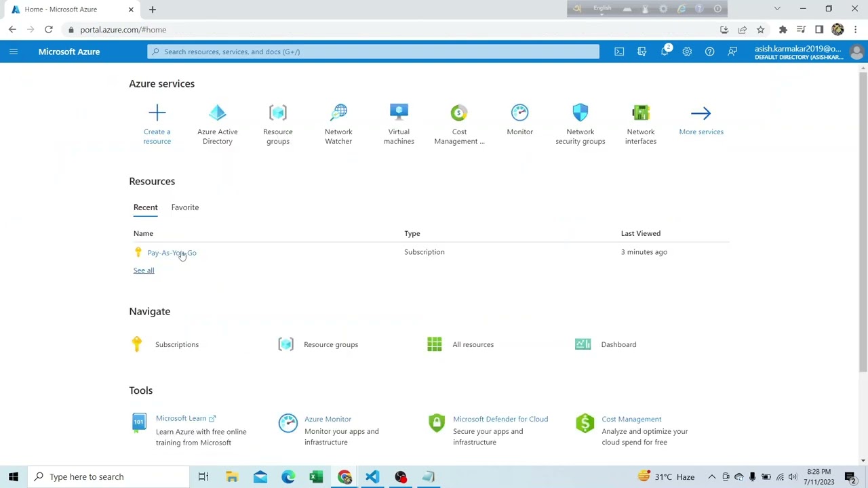Image resolution: width=868 pixels, height=488 pixels.
Task: Open Cloud Shell from the top bar
Action: (619, 52)
